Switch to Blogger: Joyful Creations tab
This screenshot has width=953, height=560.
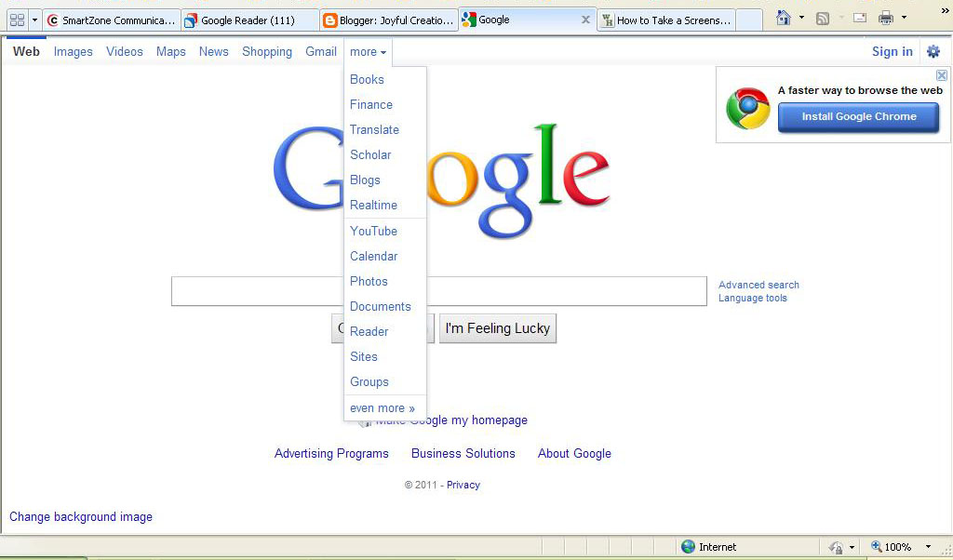389,20
